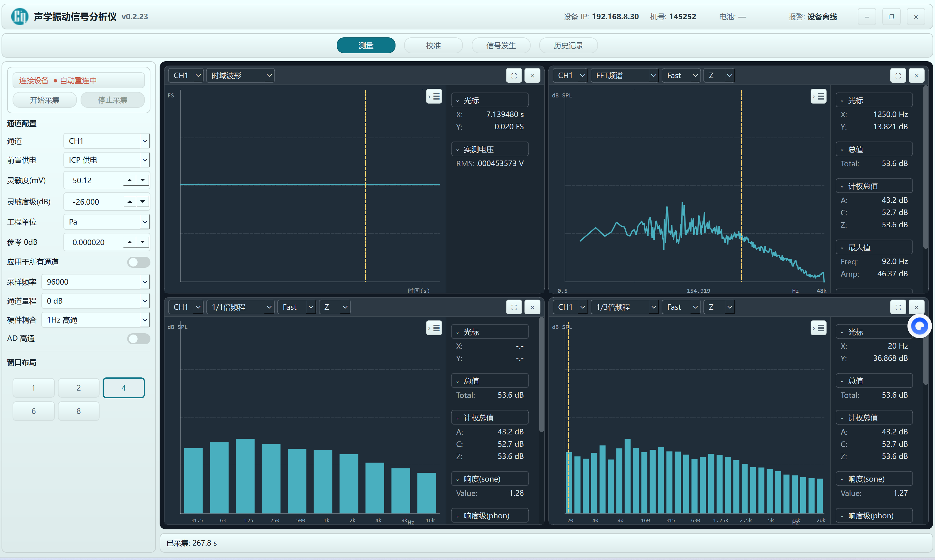This screenshot has width=935, height=560.
Task: Click the 开始采集 button
Action: (44, 100)
